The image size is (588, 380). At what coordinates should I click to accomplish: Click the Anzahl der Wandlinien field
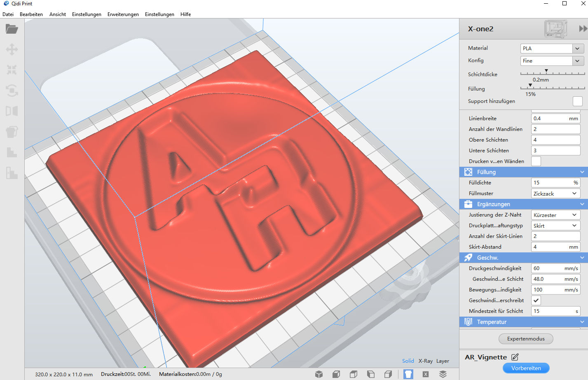pos(556,129)
